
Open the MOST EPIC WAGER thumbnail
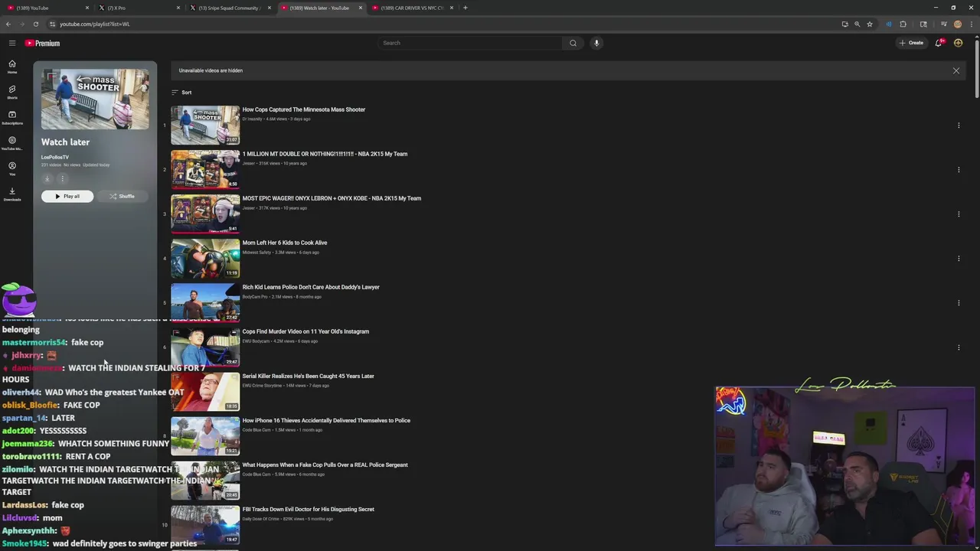pyautogui.click(x=205, y=214)
